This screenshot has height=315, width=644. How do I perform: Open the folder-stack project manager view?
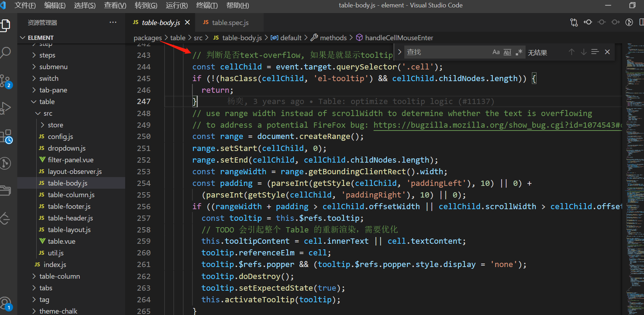tap(6, 190)
